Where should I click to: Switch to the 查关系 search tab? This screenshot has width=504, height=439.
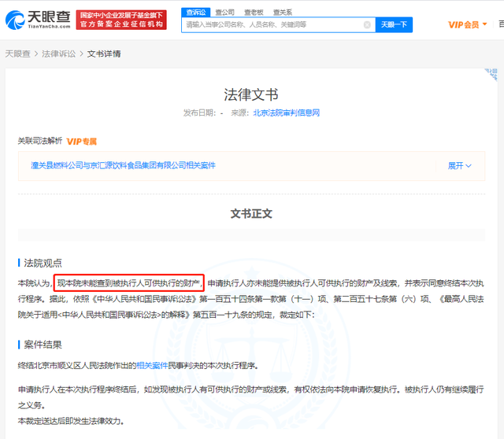coord(283,12)
